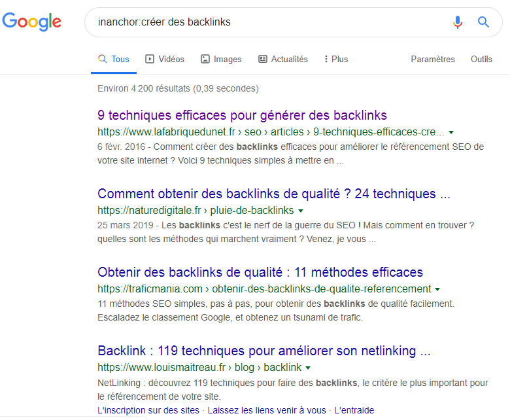Screen dimensions: 510x420
Task: Click snippet text dated '6 févr. 2016'
Action: point(290,154)
